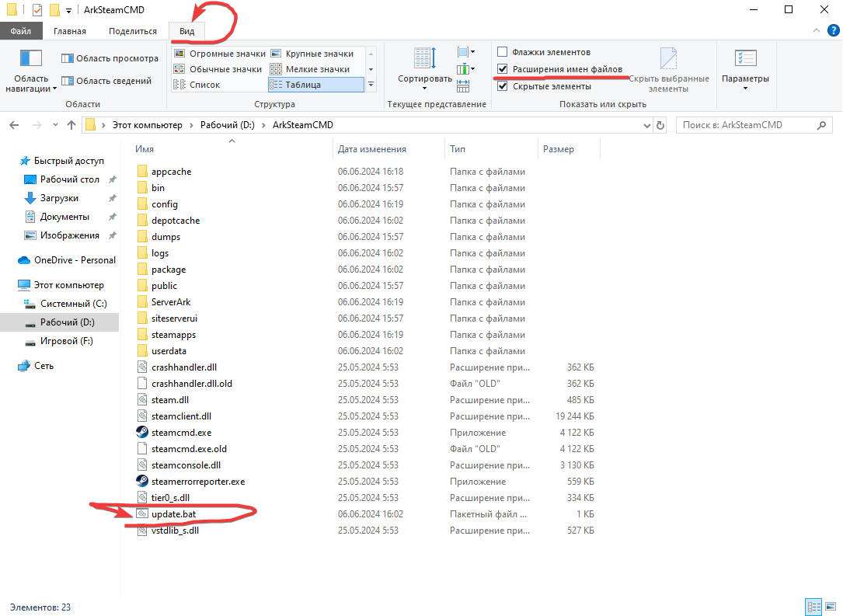Open Quick Access Toolbar customize dropdown
The width and height of the screenshot is (843, 616).
pos(69,10)
